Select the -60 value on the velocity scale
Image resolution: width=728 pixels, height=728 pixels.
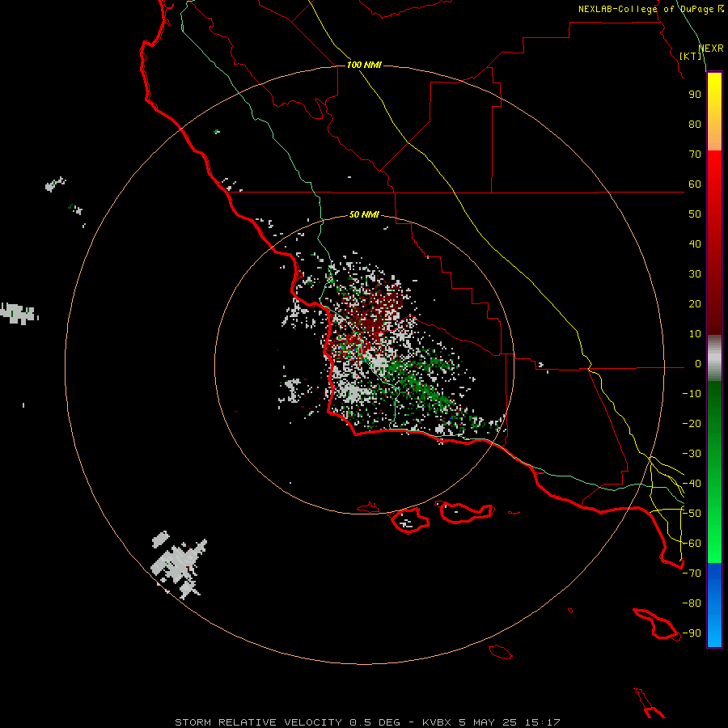point(692,544)
